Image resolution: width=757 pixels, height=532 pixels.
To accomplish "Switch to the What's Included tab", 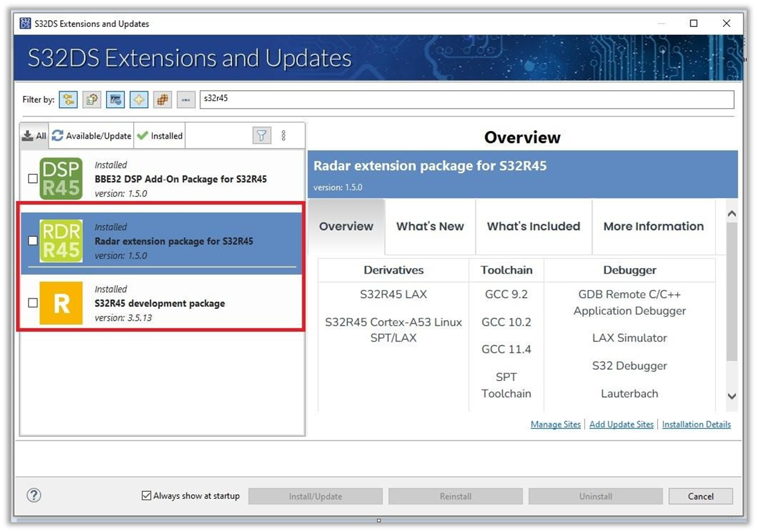I will click(534, 227).
